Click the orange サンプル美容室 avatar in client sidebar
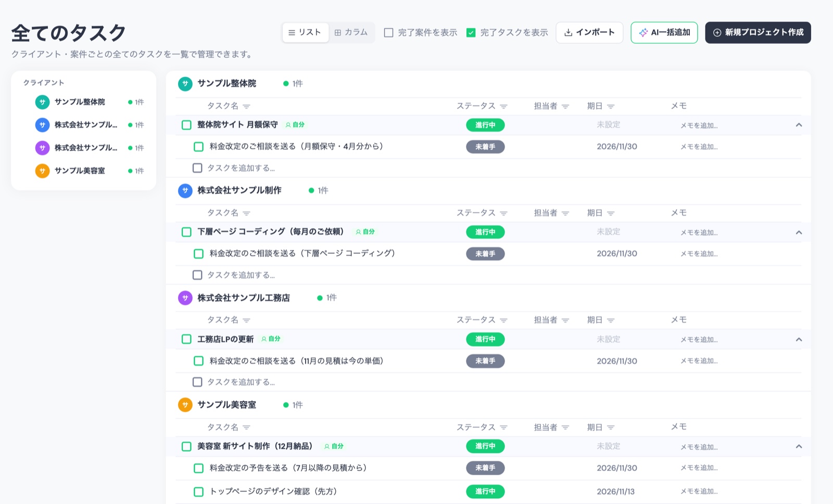833x504 pixels. [43, 171]
